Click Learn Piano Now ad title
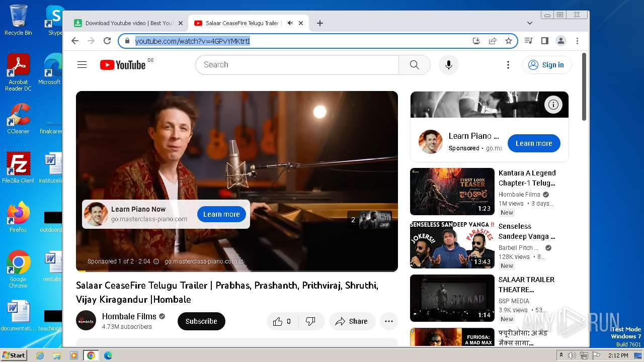644x362 pixels. [x=138, y=209]
